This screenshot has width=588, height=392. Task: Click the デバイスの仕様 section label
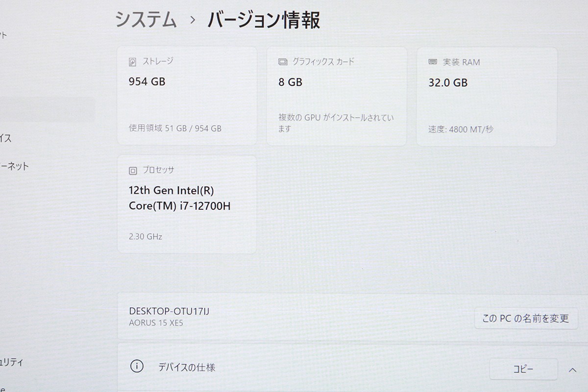pyautogui.click(x=187, y=367)
